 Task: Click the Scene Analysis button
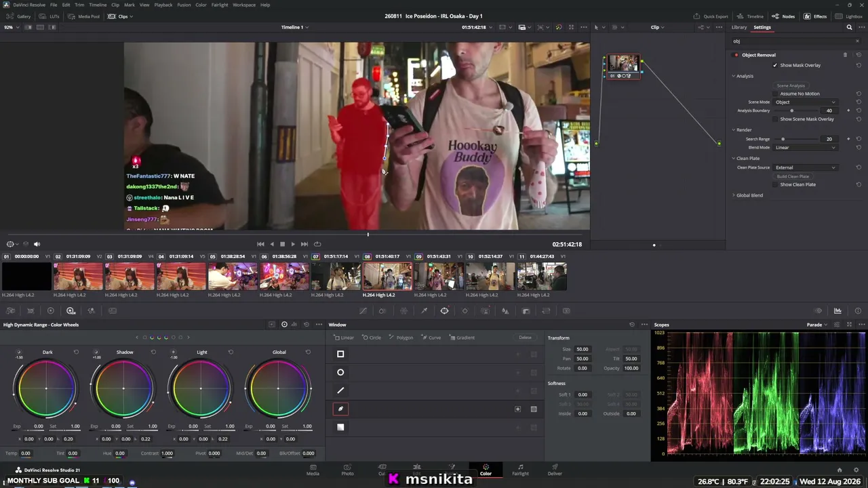791,86
